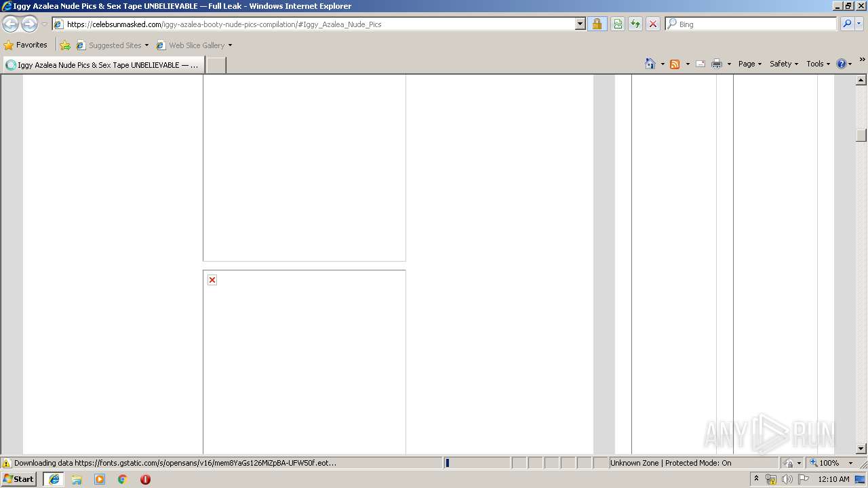The height and width of the screenshot is (488, 868).
Task: Open the zoom level 100% button
Action: 825,463
